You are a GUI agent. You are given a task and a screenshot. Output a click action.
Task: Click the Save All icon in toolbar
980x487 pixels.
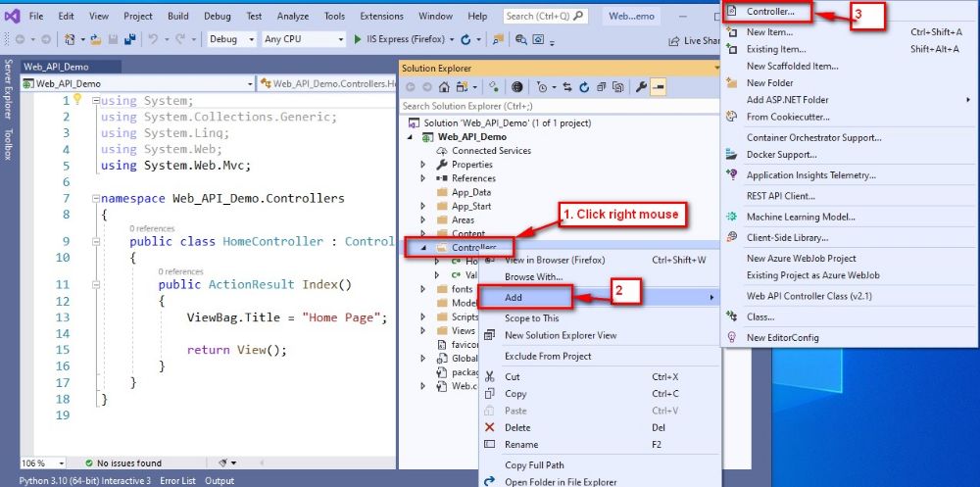[128, 39]
